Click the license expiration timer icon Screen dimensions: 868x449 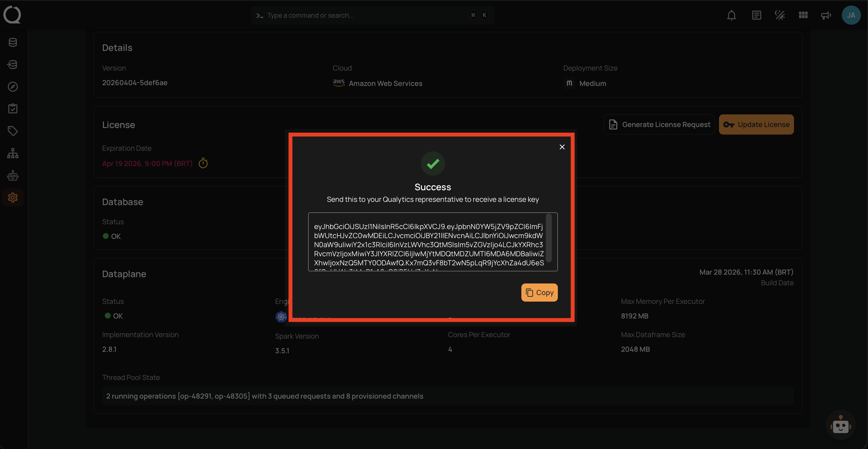(203, 163)
